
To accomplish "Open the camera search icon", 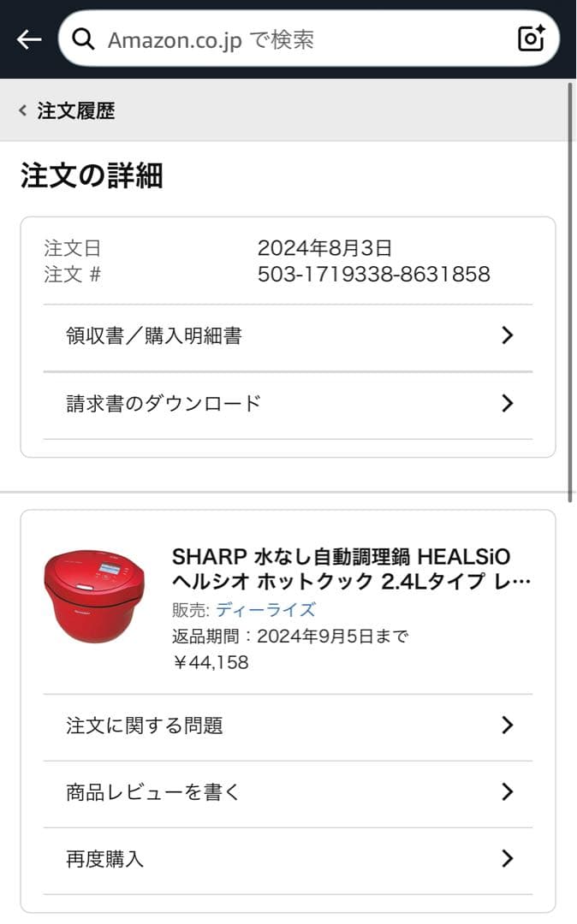I will (x=529, y=39).
